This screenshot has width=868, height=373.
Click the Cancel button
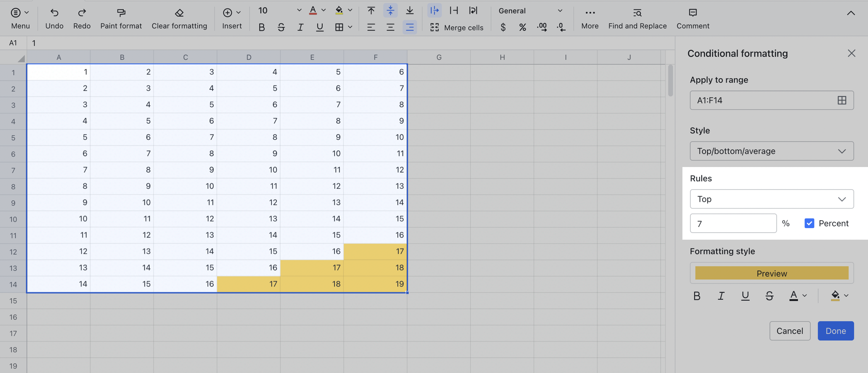[790, 331]
